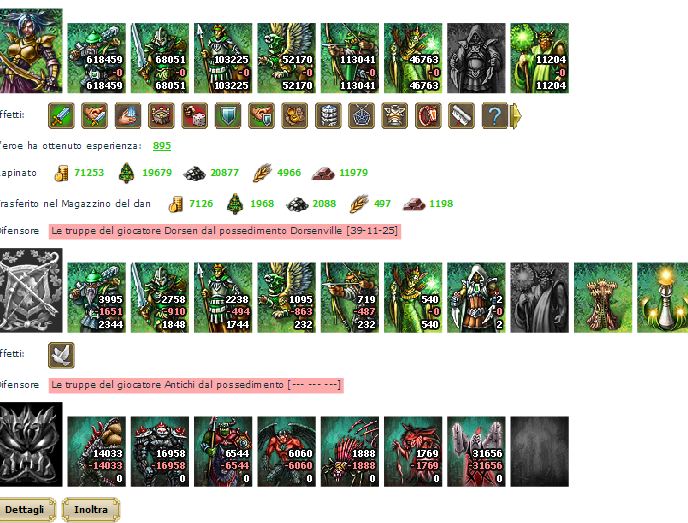Select the defender unit showing 3995 troops
This screenshot has height=523, width=688.
coord(97,297)
